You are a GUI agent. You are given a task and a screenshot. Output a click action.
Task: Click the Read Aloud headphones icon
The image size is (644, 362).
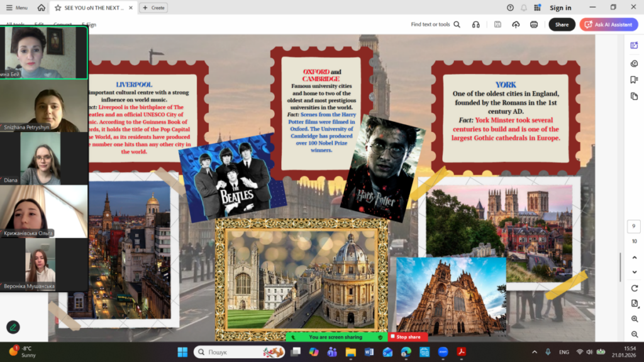(475, 25)
